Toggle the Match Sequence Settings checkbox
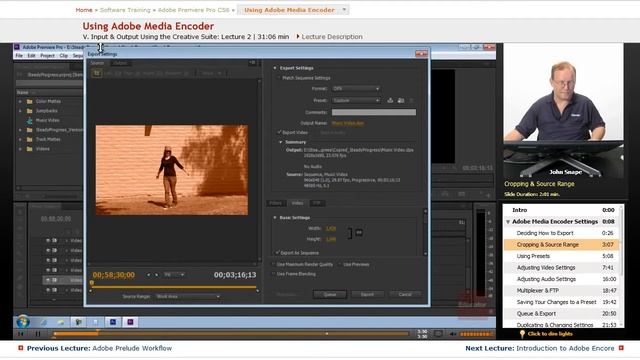640x360 pixels. coord(279,78)
